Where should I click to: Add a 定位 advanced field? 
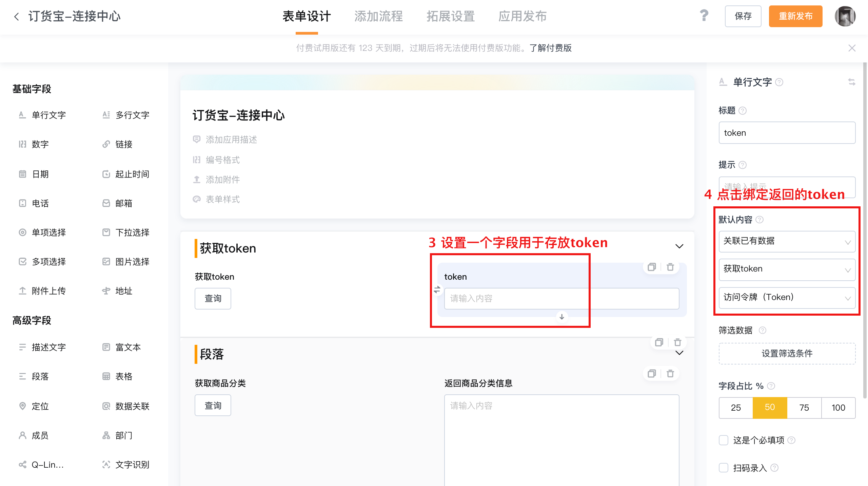tap(34, 406)
